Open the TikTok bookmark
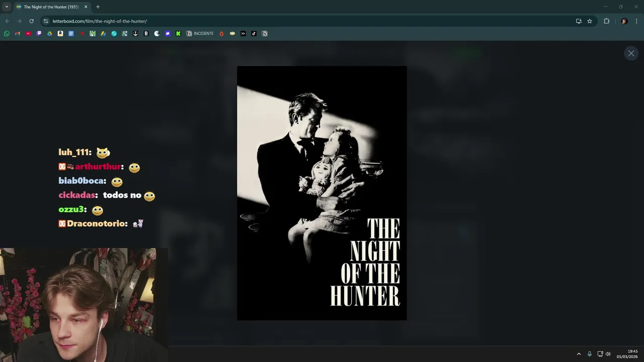Screen dimensions: 644x362 coord(254,34)
